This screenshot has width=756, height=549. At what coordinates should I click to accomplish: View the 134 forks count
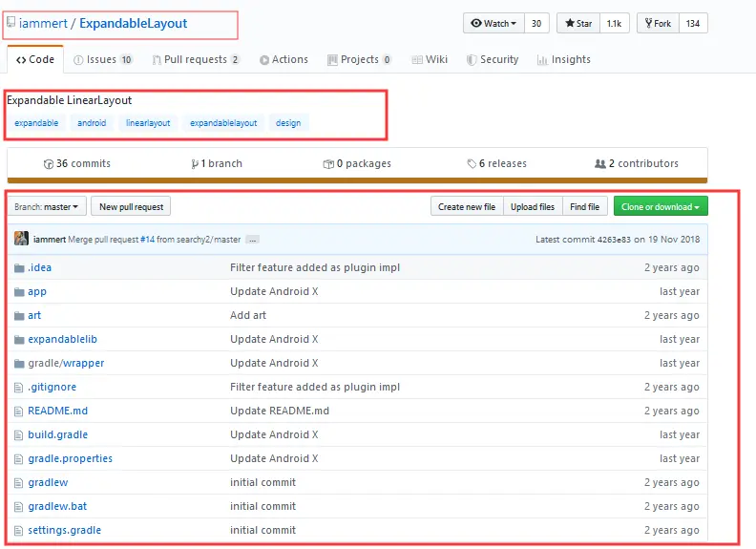tap(693, 23)
